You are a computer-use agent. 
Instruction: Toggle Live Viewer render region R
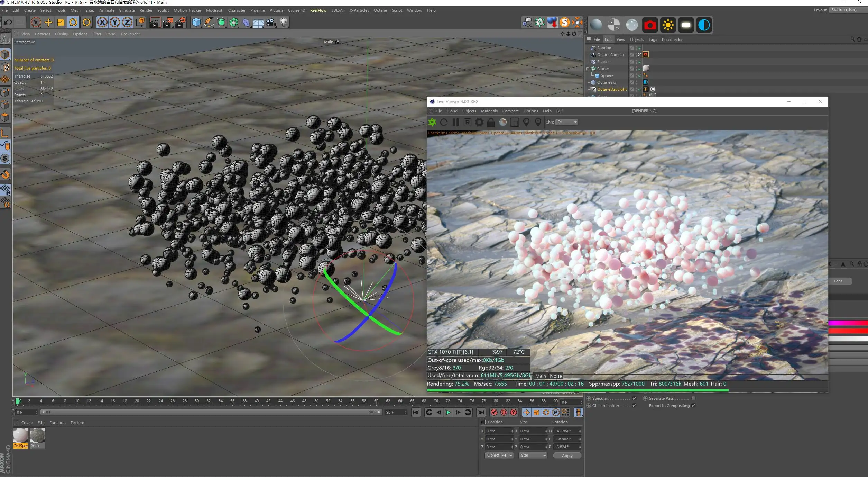tap(468, 122)
